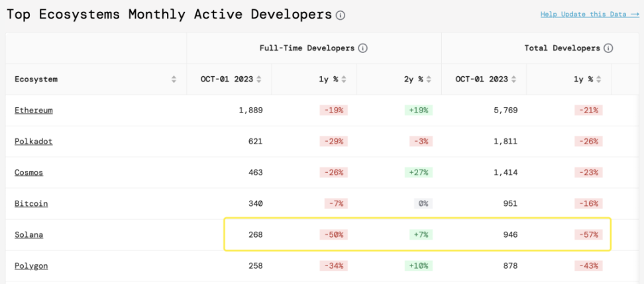Sort table by Ecosystem column arrows
644x284 pixels.
pos(174,79)
